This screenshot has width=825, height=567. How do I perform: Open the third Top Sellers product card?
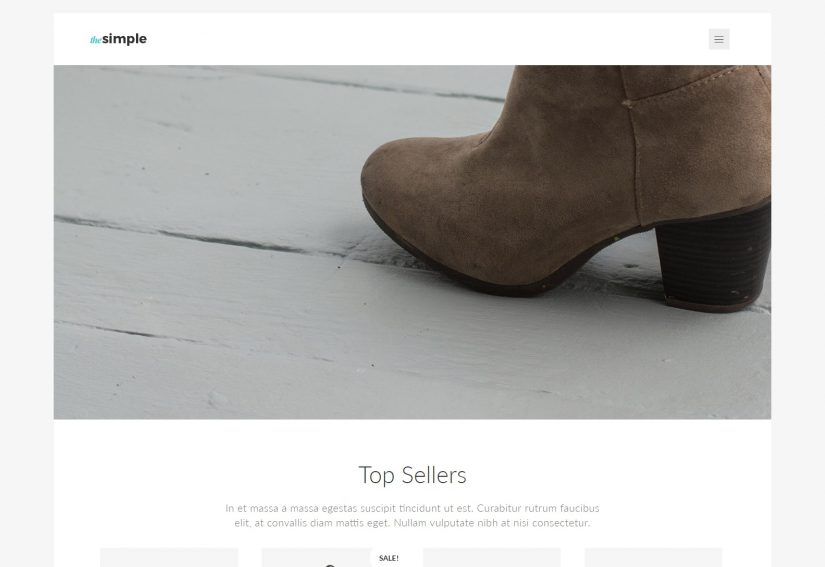(492, 558)
